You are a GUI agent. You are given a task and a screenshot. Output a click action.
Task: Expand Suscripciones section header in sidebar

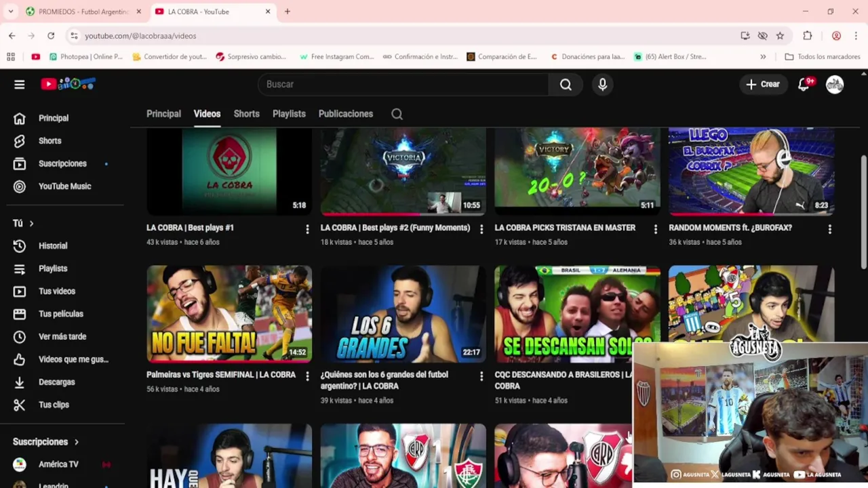pyautogui.click(x=46, y=442)
